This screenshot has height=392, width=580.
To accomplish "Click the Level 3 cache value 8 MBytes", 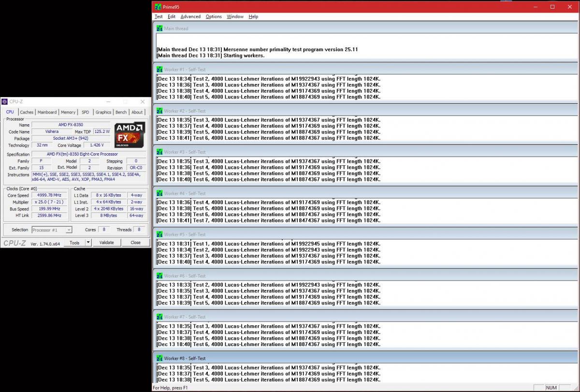I will click(x=108, y=216).
